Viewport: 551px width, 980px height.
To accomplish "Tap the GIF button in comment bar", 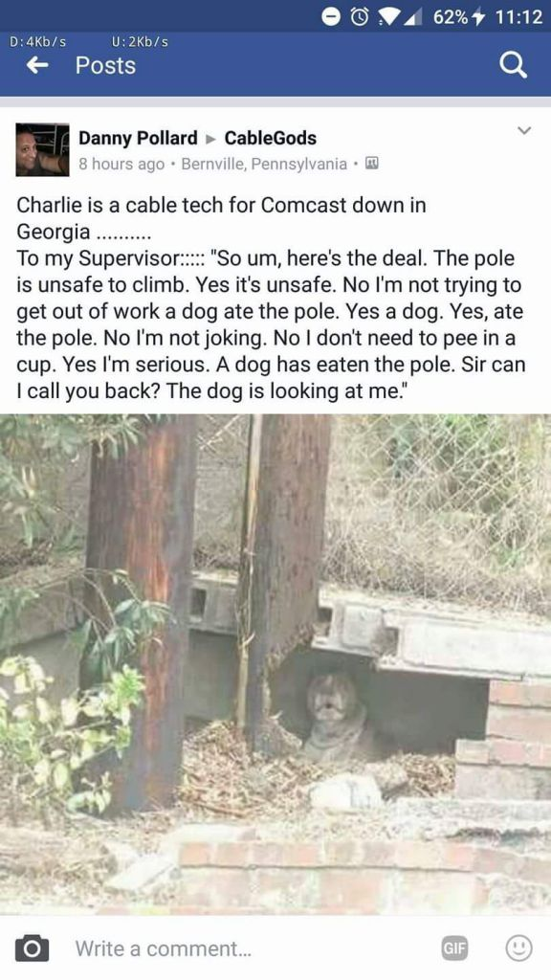I will coord(454,948).
